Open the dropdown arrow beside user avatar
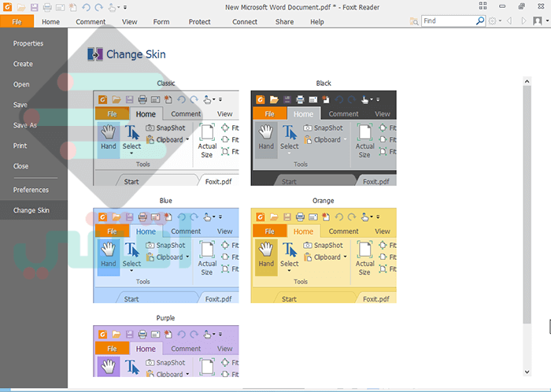 547,21
